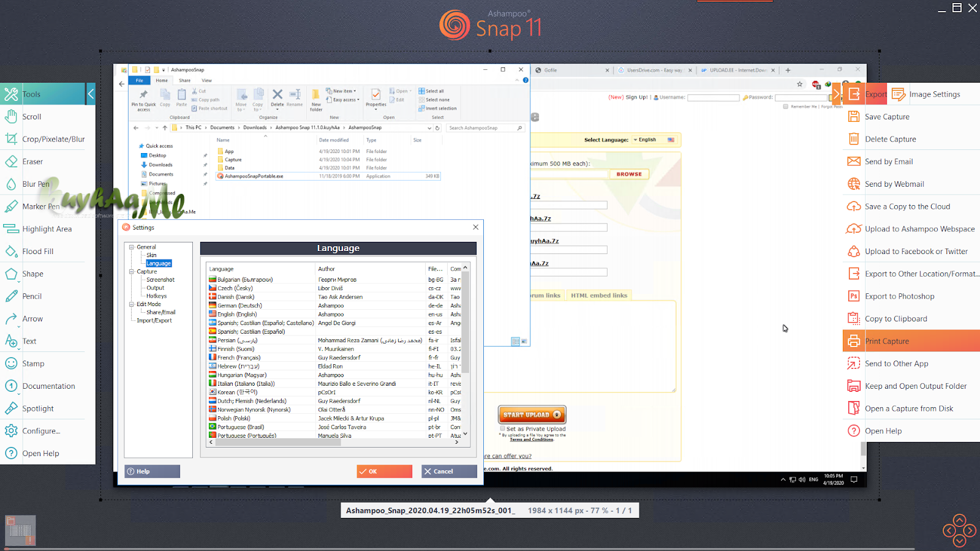Screen dimensions: 980x551
Task: Choose the Eraser tool
Action: tap(48, 162)
